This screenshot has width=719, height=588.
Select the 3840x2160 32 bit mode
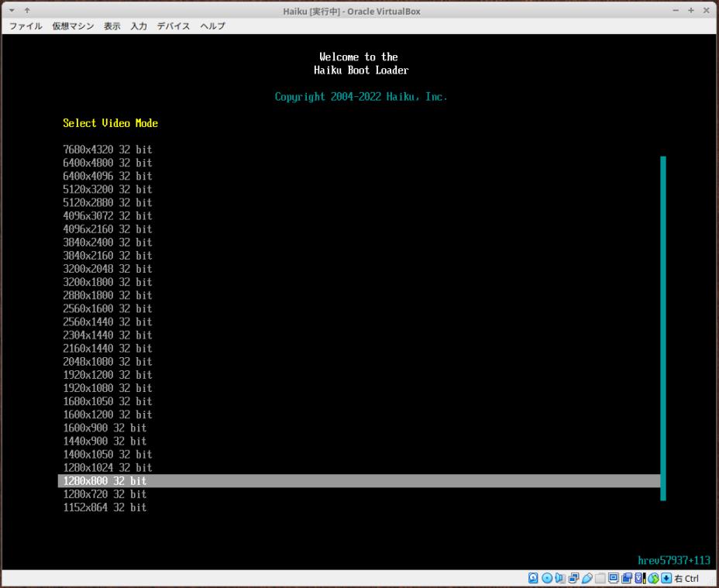[x=107, y=256]
